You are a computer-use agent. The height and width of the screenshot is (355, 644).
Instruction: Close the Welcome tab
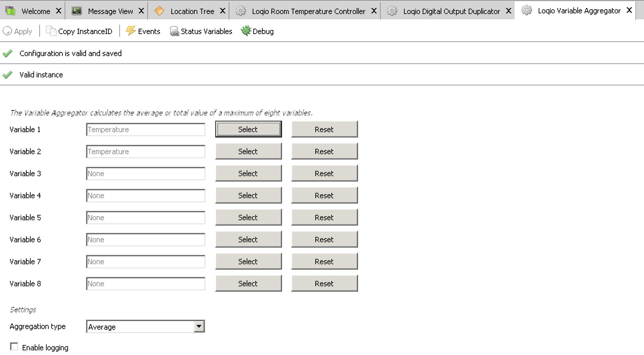[59, 11]
